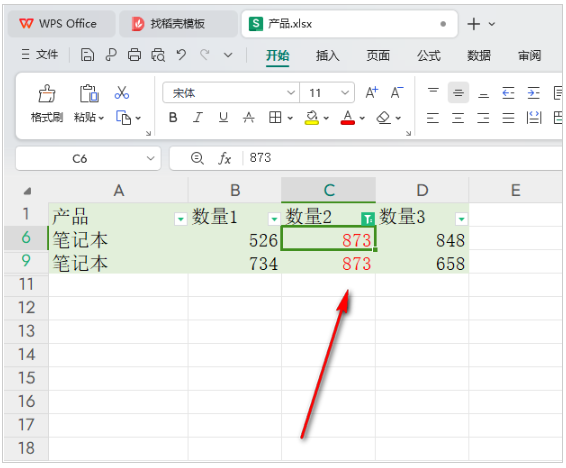Click the Undo arrow icon
Image resolution: width=566 pixels, height=468 pixels.
181,55
